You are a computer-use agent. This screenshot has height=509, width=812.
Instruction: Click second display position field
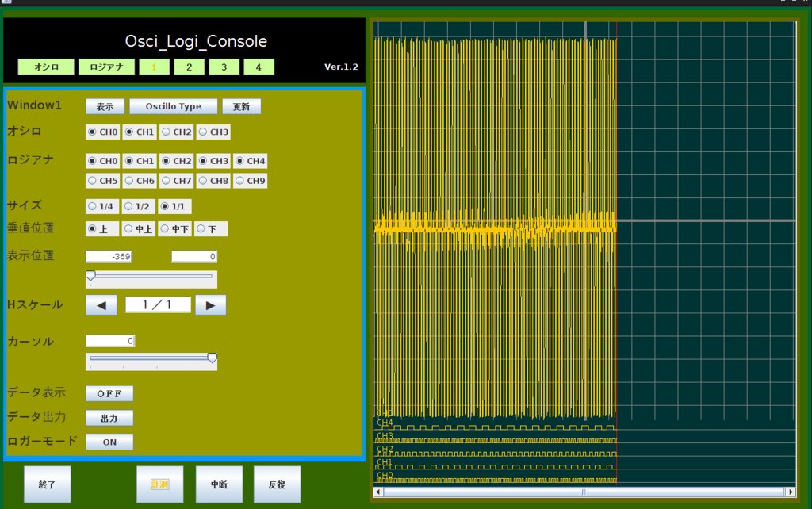coord(194,257)
